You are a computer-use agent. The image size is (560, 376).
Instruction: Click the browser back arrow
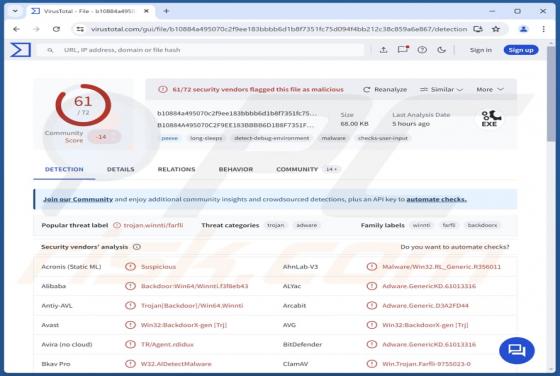pos(16,29)
